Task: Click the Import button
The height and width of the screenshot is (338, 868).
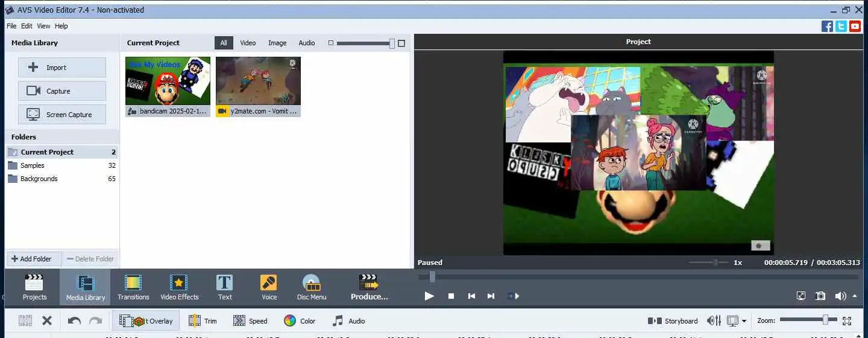Action: (x=62, y=67)
